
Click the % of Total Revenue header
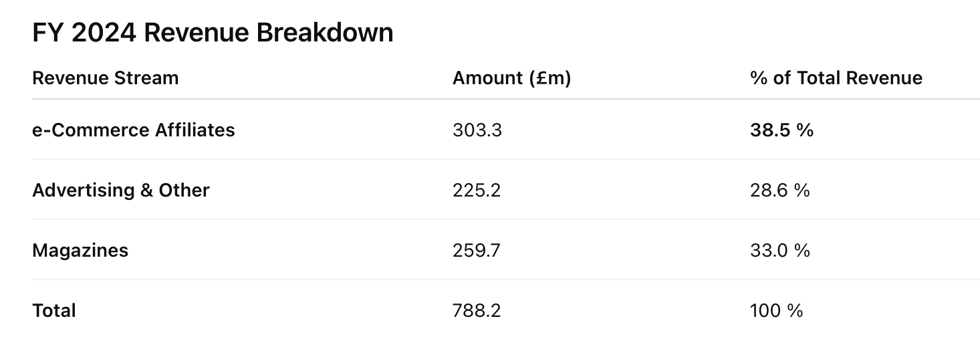pyautogui.click(x=836, y=78)
